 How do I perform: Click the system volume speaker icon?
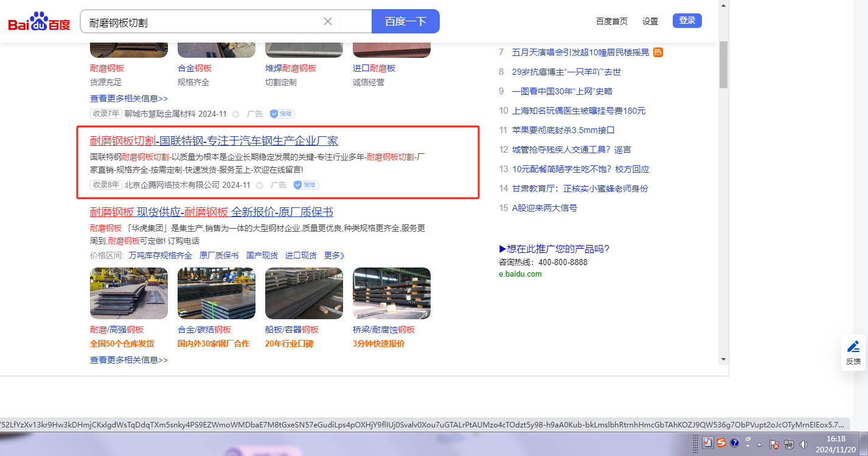pos(803,444)
